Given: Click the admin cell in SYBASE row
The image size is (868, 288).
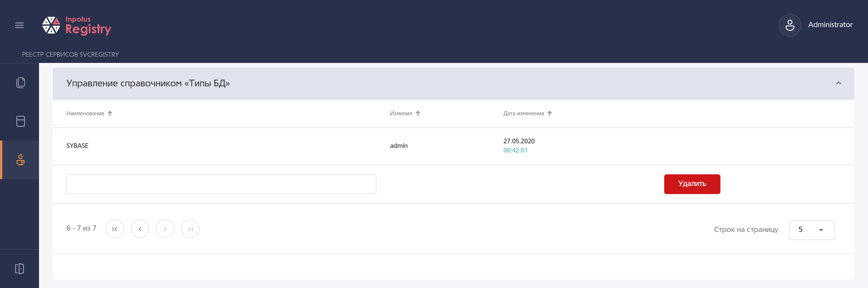Looking at the screenshot, I should pyautogui.click(x=399, y=146).
